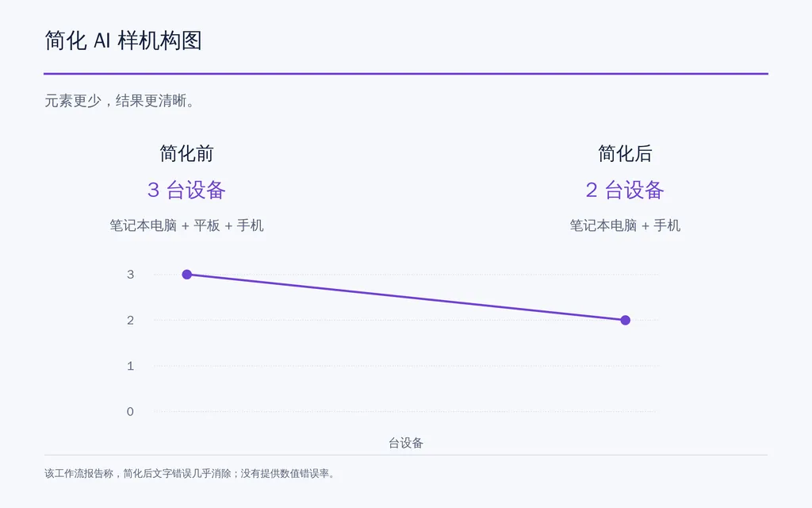
Task: Click the x-axis title 台设备 below chart
Action: click(406, 443)
